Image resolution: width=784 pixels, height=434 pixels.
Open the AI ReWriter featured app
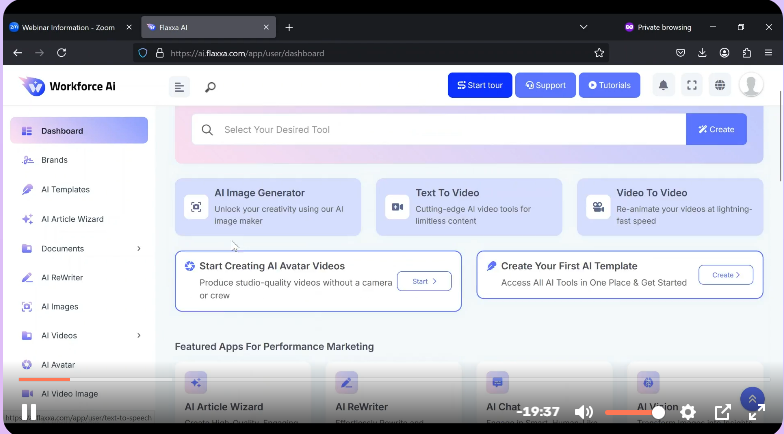coord(394,393)
